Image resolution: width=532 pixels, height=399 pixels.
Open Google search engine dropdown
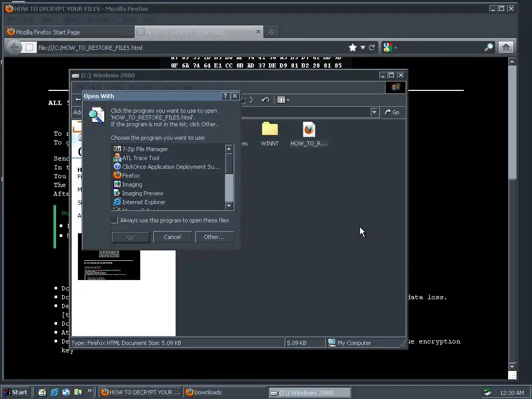tap(390, 47)
